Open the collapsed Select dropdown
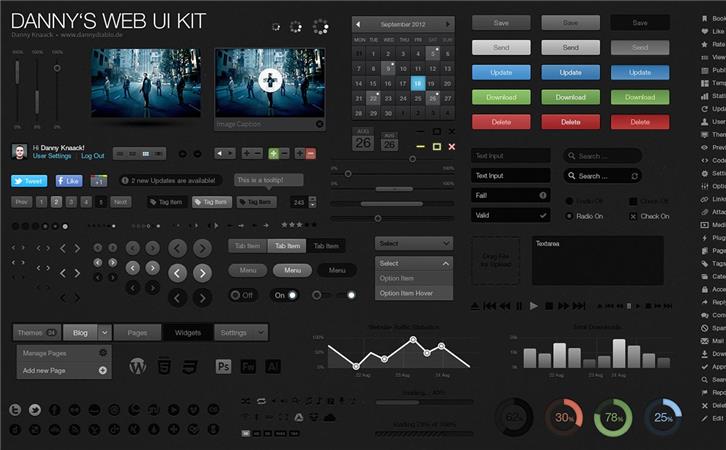 [414, 243]
